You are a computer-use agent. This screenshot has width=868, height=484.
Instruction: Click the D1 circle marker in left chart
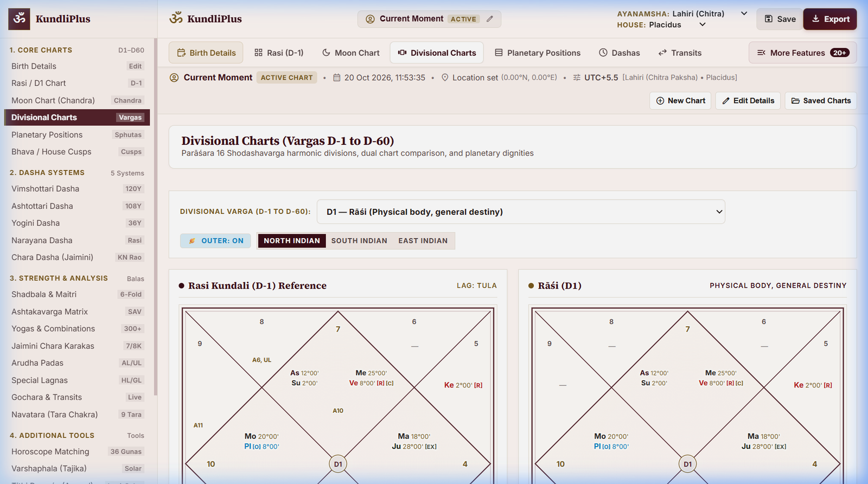pyautogui.click(x=338, y=464)
